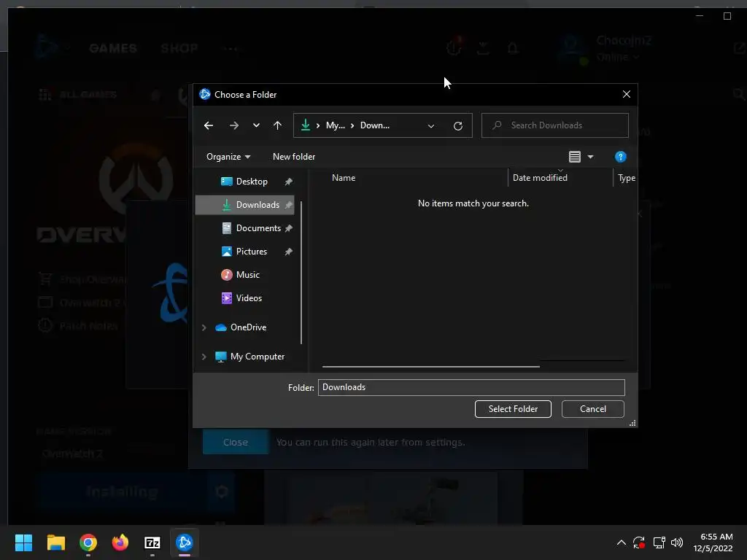
Task: Change the view layout icon
Action: click(x=575, y=157)
